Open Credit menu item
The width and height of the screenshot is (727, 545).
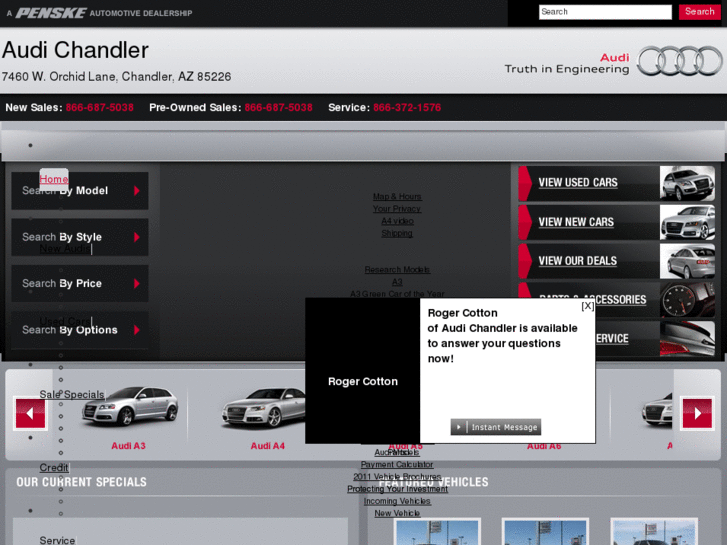click(x=54, y=468)
